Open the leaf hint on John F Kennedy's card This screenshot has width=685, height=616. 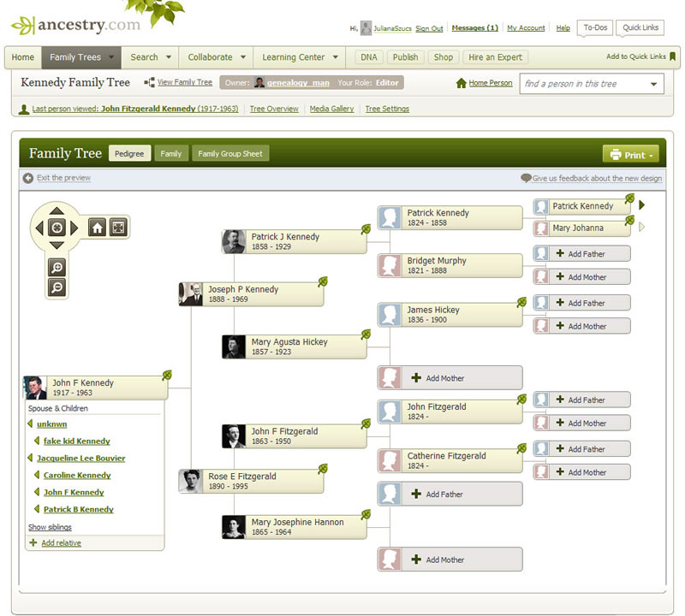(168, 376)
